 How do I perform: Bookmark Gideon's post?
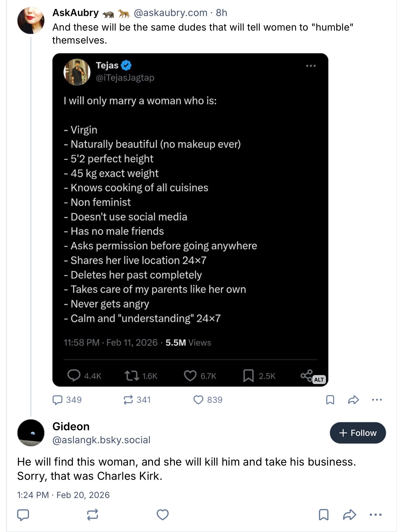pyautogui.click(x=323, y=515)
